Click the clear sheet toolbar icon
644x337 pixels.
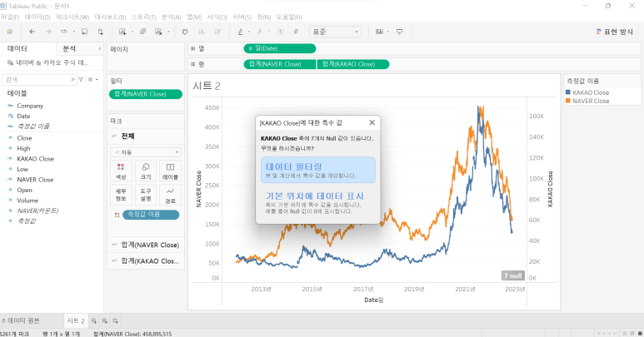(158, 32)
